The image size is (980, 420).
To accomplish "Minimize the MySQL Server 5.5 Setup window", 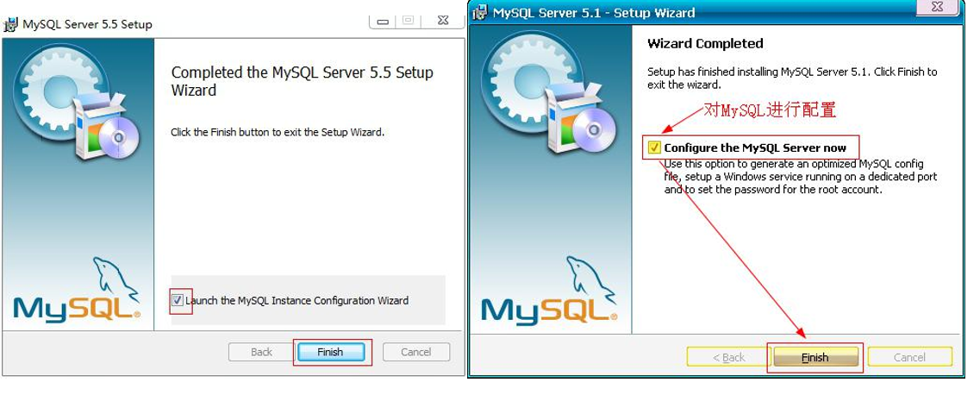I will pos(383,21).
